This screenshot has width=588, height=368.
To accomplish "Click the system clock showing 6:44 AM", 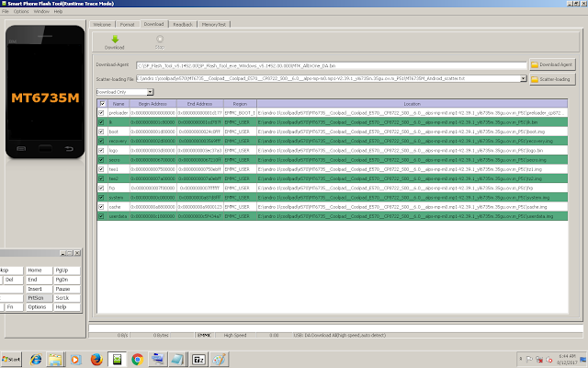I will click(567, 356).
